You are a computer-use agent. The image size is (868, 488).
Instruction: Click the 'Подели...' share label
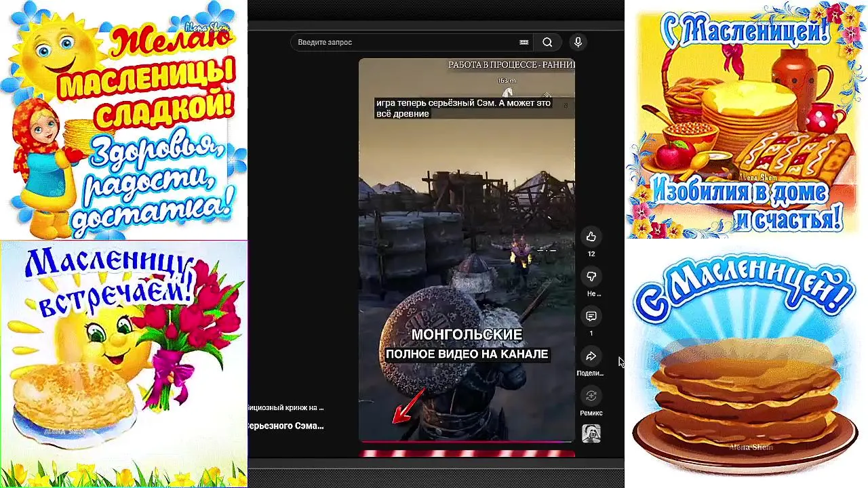[x=590, y=373]
